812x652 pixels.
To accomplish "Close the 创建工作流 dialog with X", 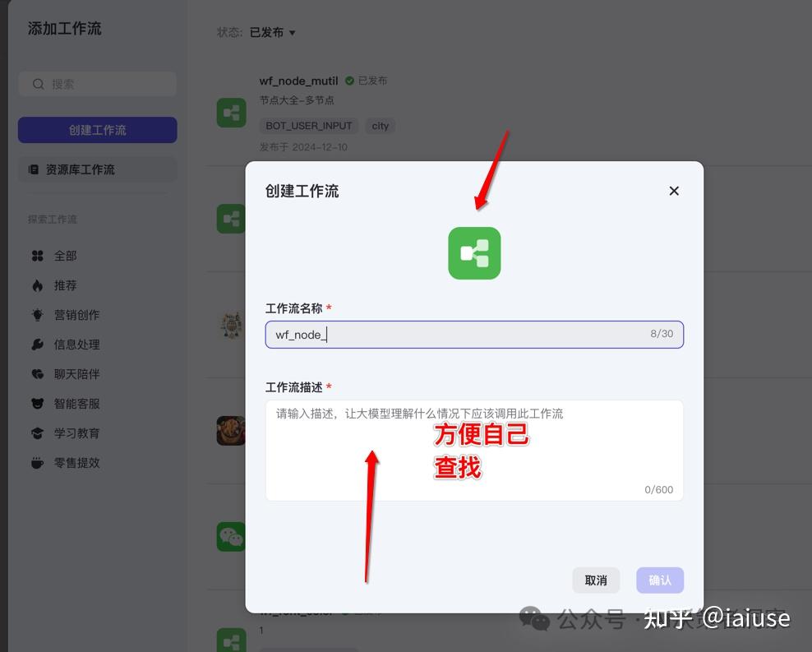I will click(674, 191).
